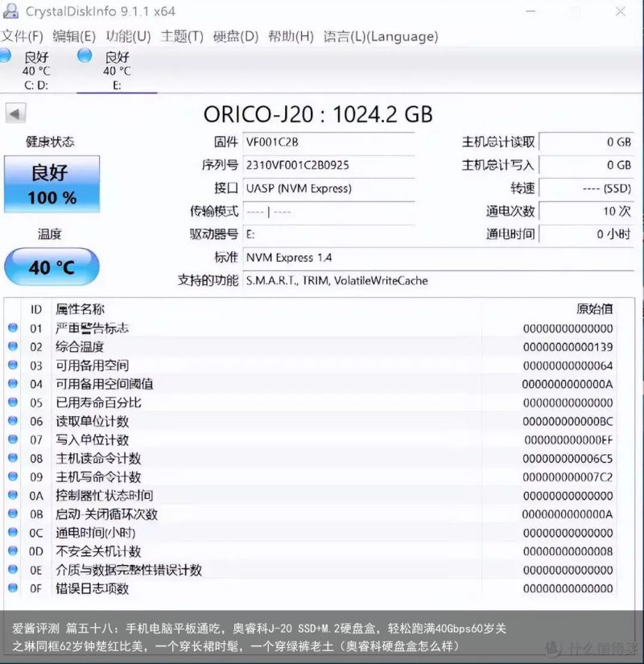
Task: Click the status dot for attribute 0A 控制器忙状态时间
Action: coord(13,495)
